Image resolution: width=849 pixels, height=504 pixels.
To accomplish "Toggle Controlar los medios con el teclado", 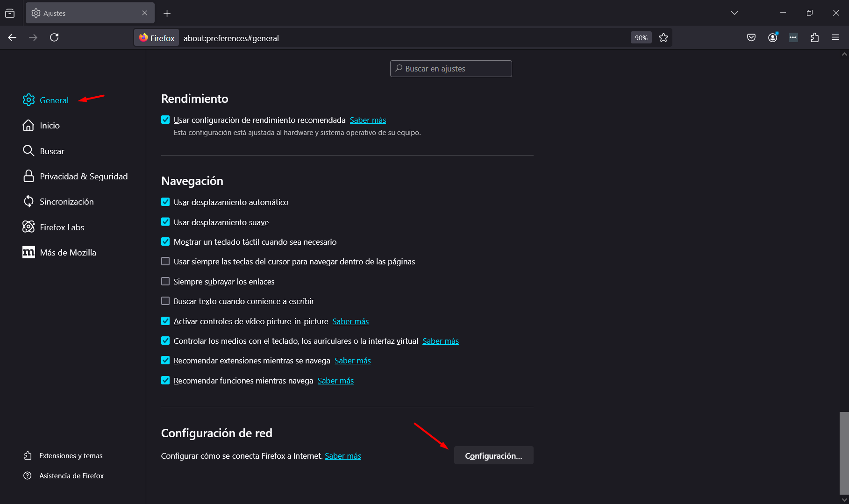I will click(x=165, y=341).
